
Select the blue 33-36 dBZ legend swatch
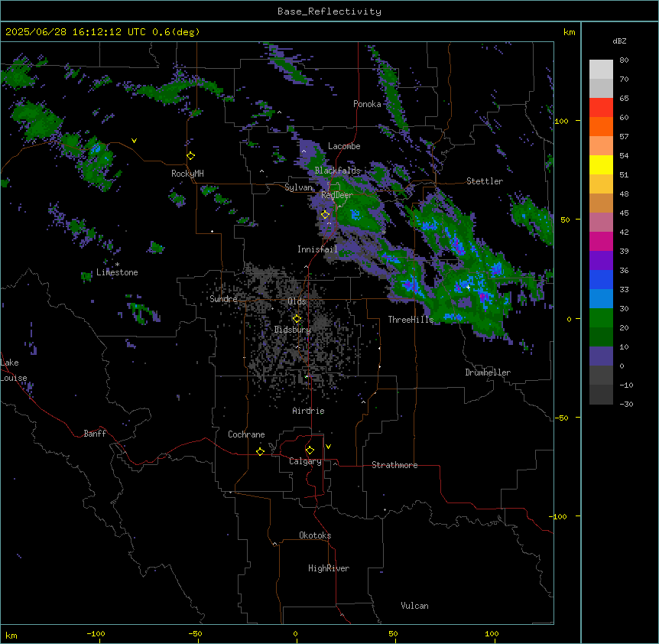(601, 279)
